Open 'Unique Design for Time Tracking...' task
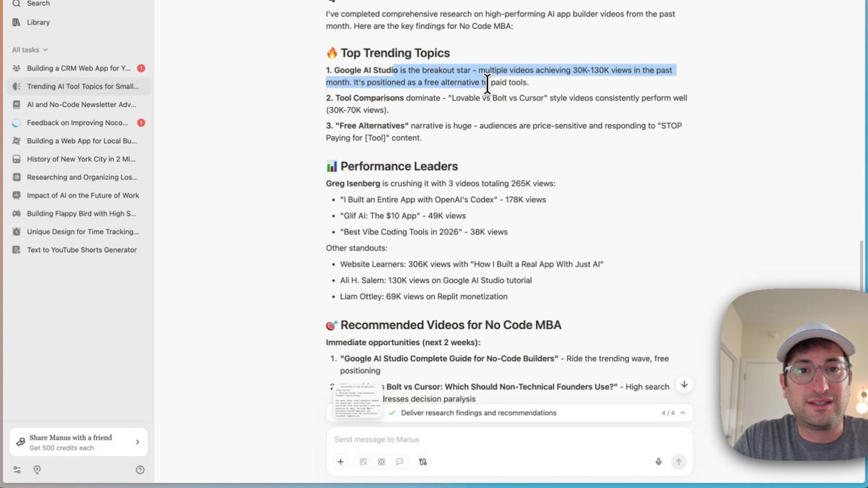Screen dimensions: 868x488 (x=78, y=231)
